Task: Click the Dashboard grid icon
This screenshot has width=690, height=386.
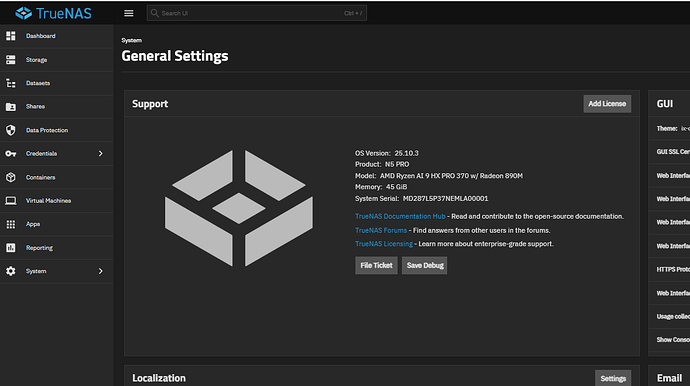Action: pos(11,36)
